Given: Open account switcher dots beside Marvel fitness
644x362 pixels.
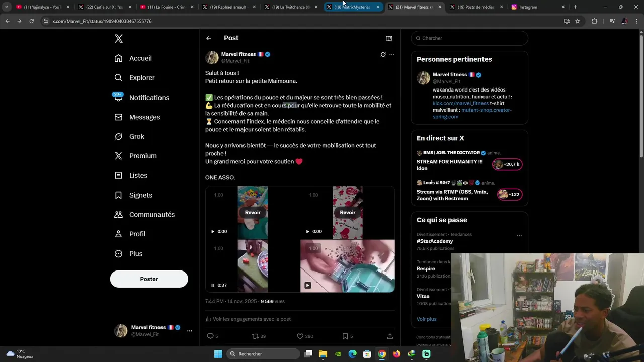Looking at the screenshot, I should pyautogui.click(x=189, y=331).
